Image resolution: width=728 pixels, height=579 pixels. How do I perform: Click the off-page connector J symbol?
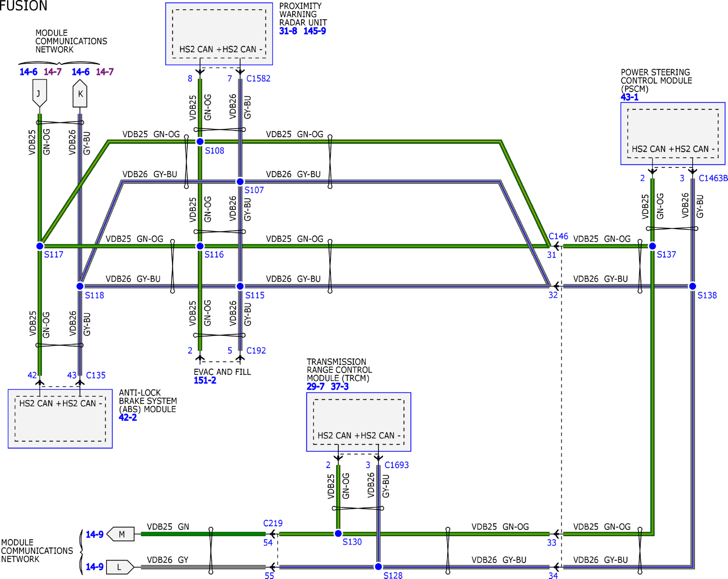coord(40,93)
